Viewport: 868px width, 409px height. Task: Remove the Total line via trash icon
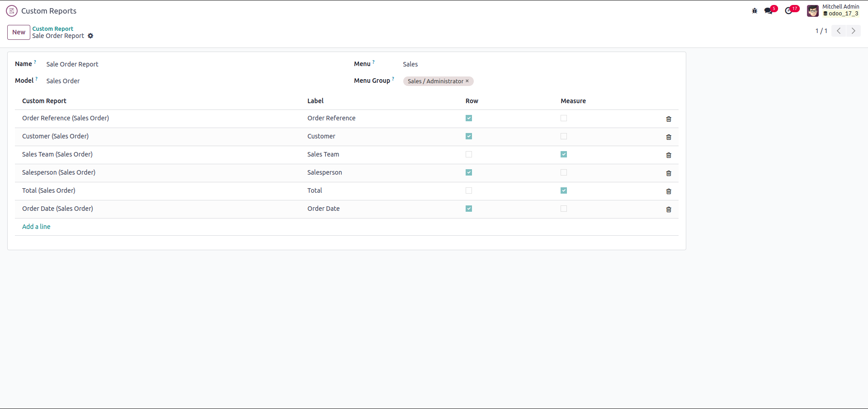click(x=669, y=191)
